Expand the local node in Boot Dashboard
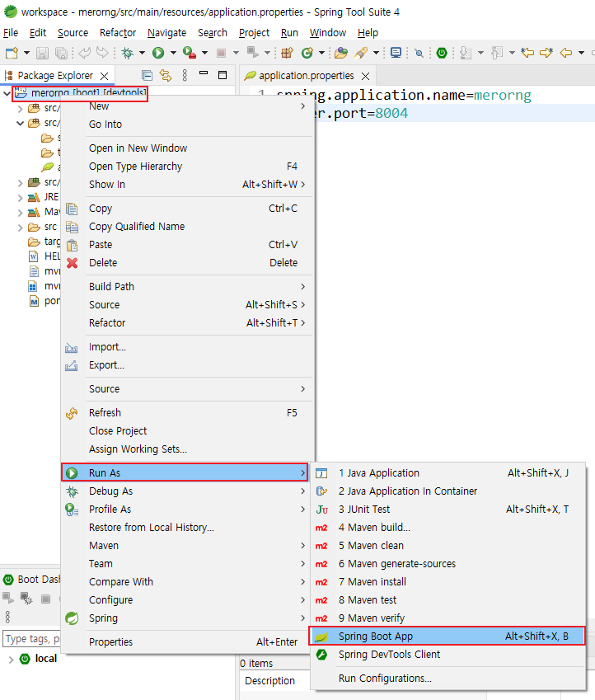 [x=12, y=659]
